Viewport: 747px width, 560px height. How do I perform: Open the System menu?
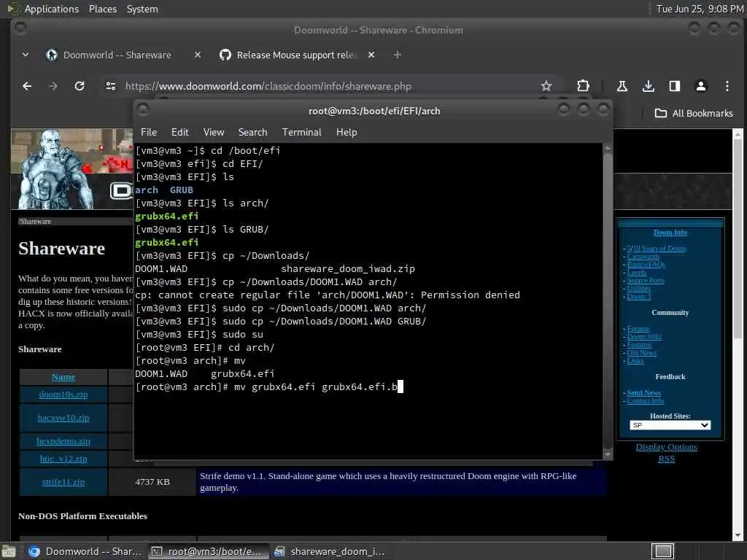click(142, 9)
